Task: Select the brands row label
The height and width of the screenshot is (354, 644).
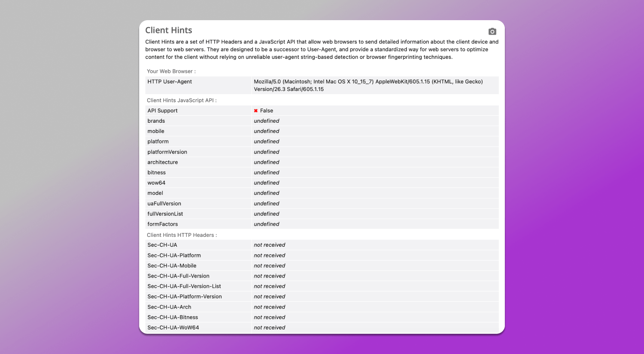Action: [x=156, y=121]
